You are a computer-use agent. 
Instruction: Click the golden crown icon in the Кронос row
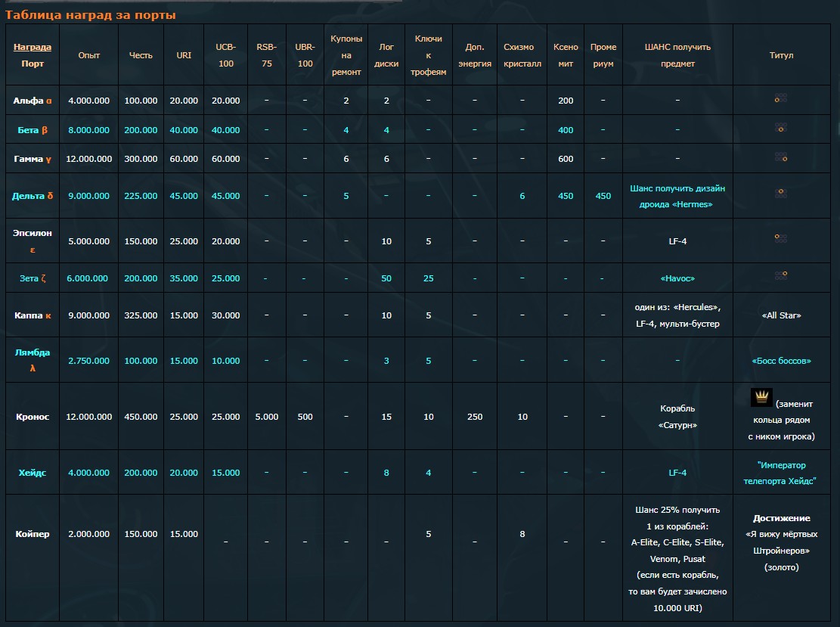pos(761,398)
